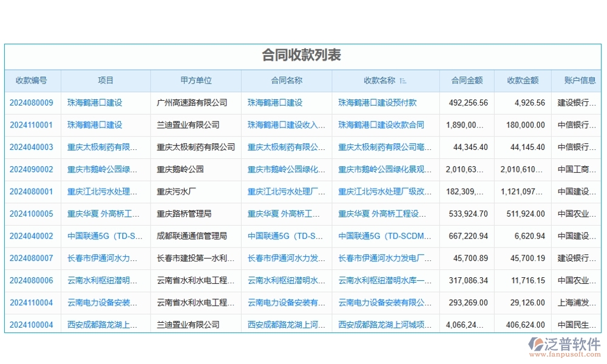Open contract 中国联通5G (TD-S... link

coord(285,236)
